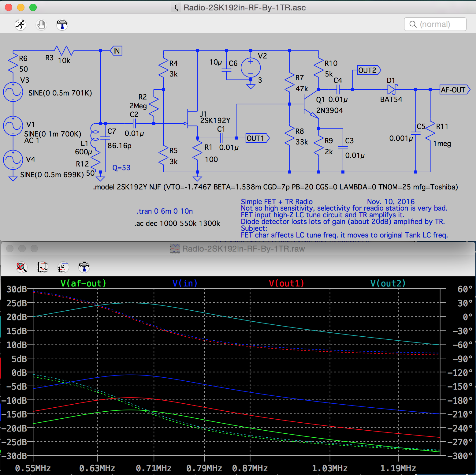Open the search scope (normal) dropdown
The width and height of the screenshot is (476, 475).
point(435,24)
